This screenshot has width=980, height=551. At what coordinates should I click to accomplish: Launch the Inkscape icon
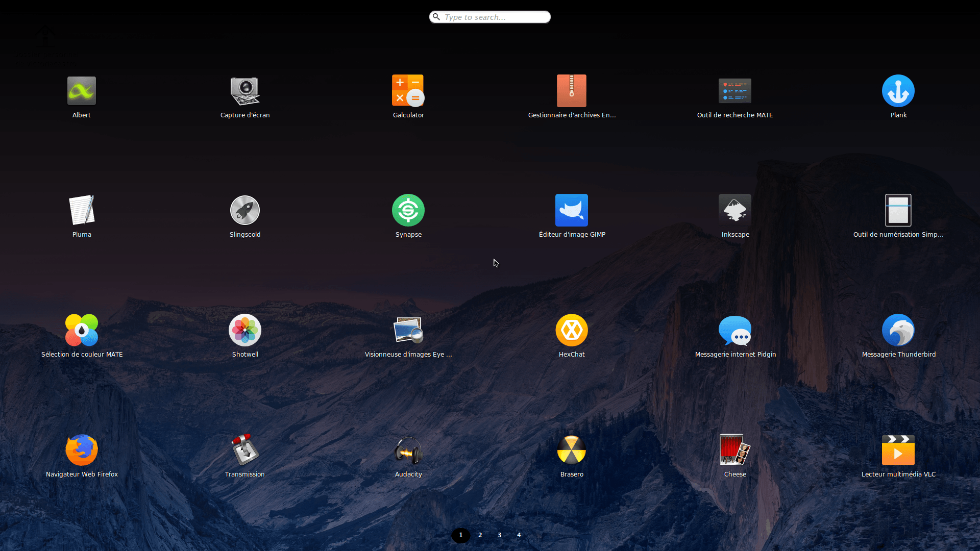tap(735, 210)
